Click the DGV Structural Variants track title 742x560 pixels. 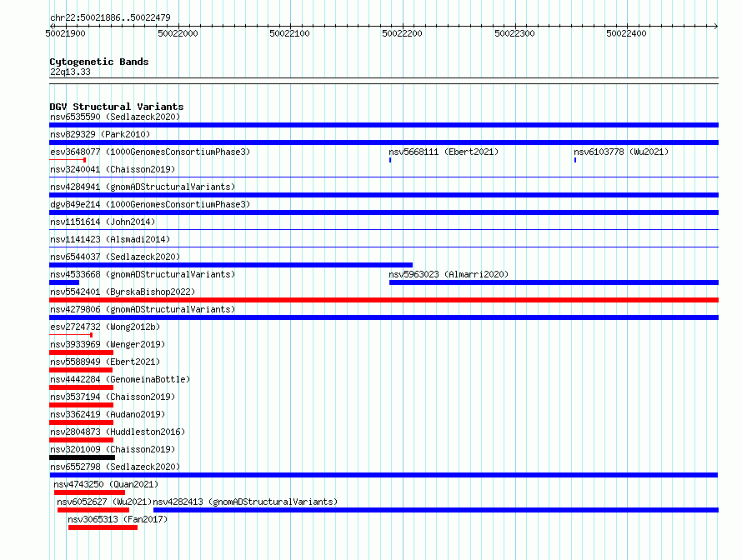(x=117, y=107)
